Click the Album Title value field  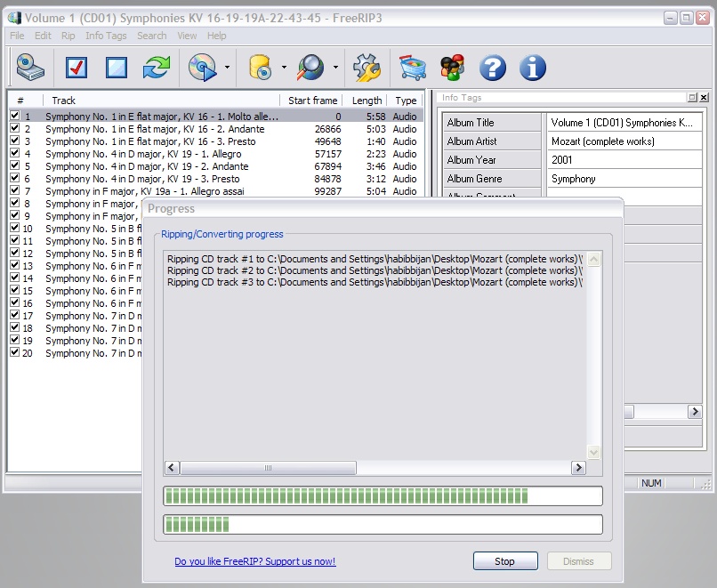624,123
